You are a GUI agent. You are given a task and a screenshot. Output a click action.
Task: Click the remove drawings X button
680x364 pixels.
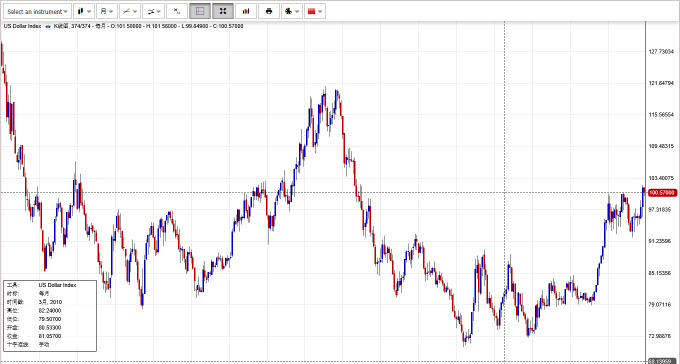pos(177,12)
